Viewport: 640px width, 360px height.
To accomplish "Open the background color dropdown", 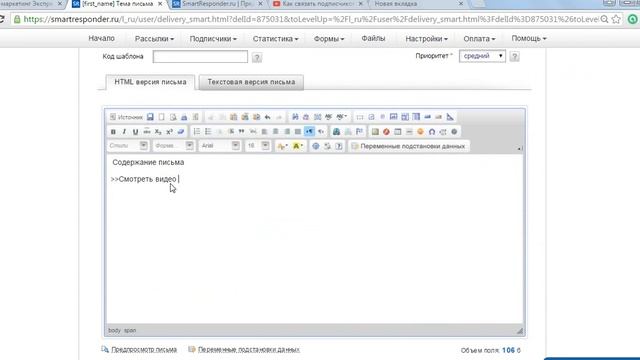I will point(298,146).
